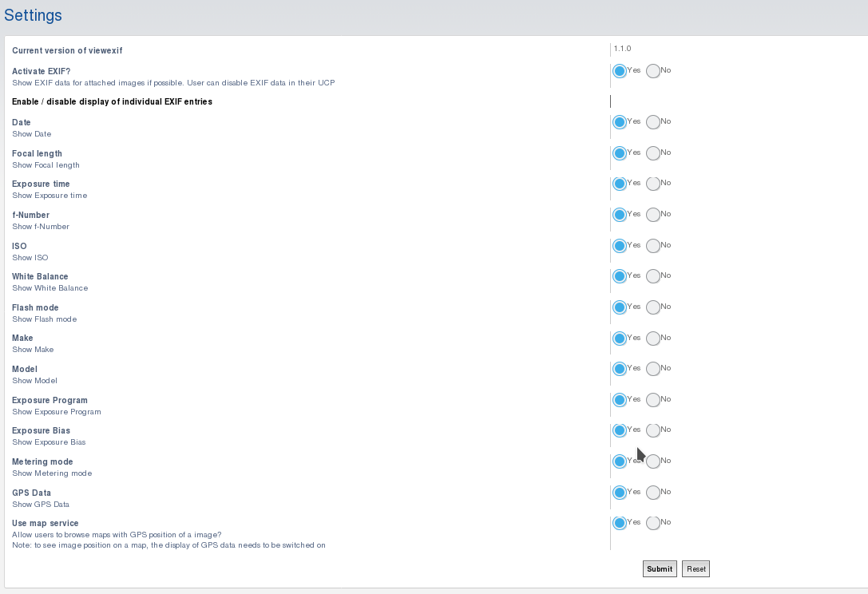Choose No for Metering mode
The width and height of the screenshot is (868, 594).
point(653,461)
